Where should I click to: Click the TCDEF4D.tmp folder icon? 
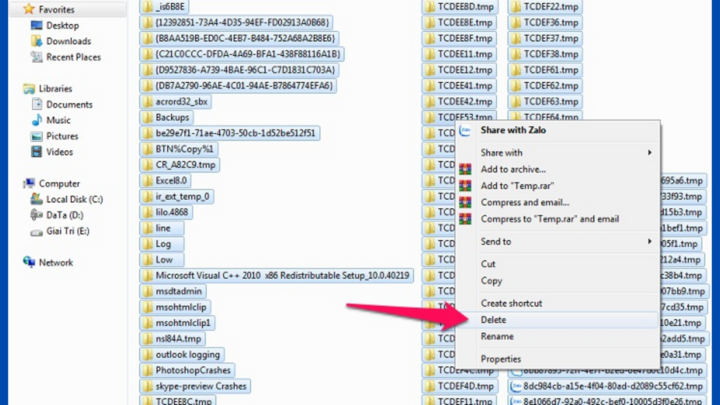click(430, 387)
